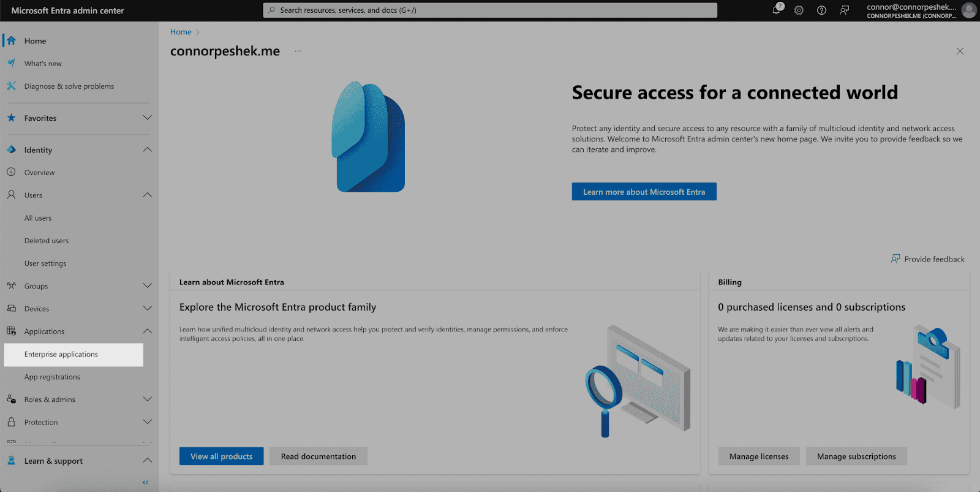This screenshot has height=492, width=980.
Task: Select All users under Users
Action: coord(38,218)
